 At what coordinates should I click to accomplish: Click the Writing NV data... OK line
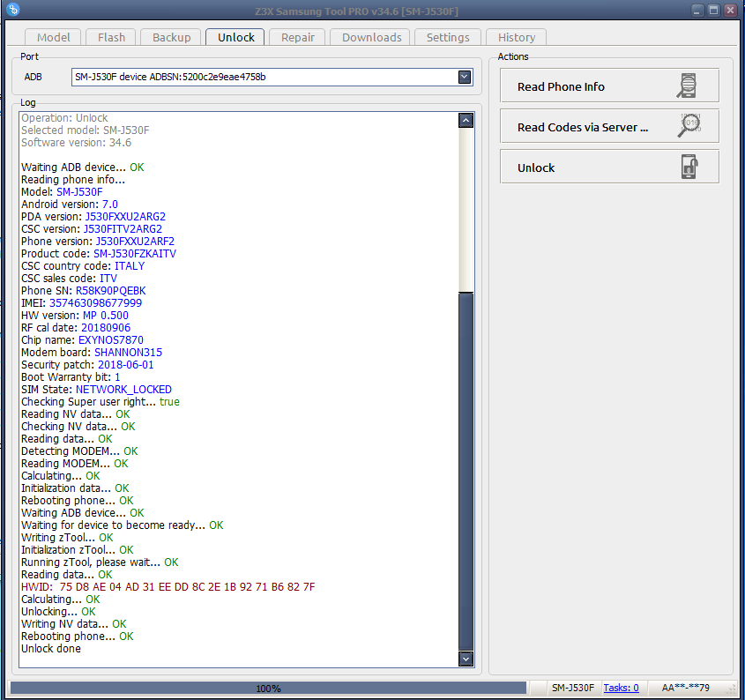pyautogui.click(x=74, y=624)
